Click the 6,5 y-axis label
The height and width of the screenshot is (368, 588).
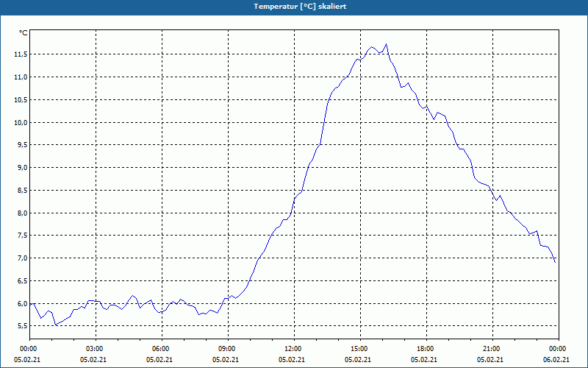coord(22,281)
